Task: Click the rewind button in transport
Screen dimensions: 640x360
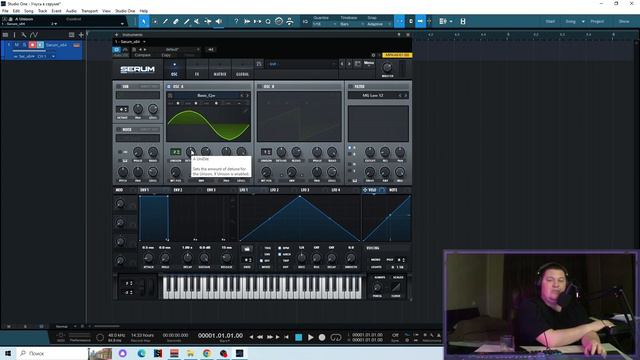Action: [x=260, y=337]
